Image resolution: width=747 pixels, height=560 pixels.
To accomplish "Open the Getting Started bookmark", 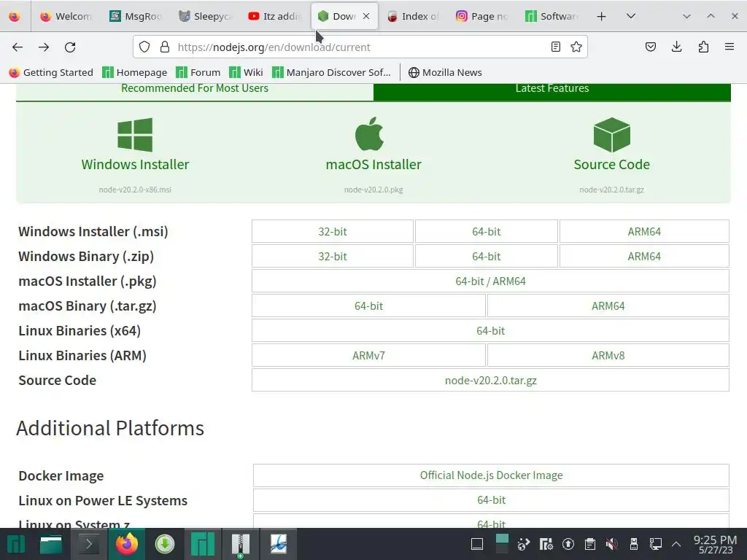I will pyautogui.click(x=51, y=72).
